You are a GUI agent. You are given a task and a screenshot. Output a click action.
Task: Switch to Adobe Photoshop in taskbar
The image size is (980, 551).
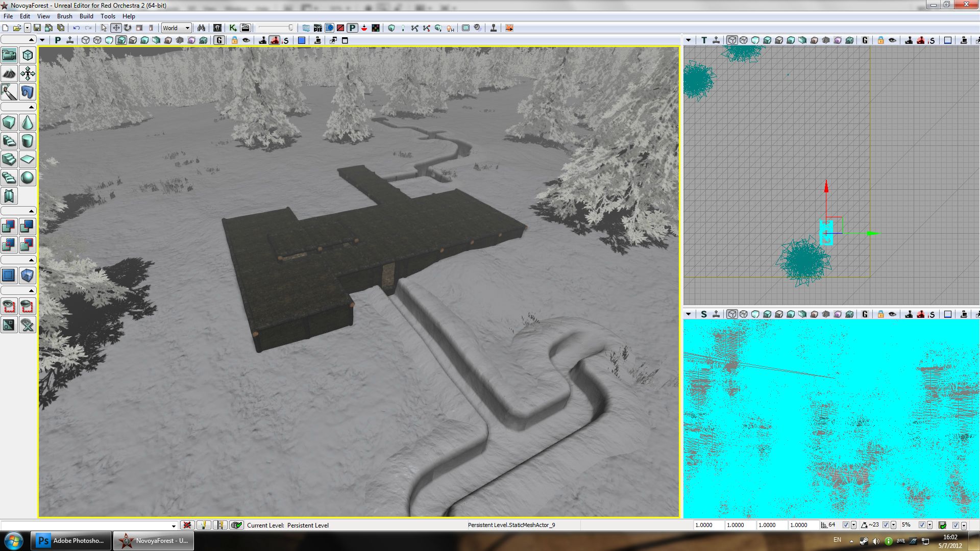click(x=71, y=541)
